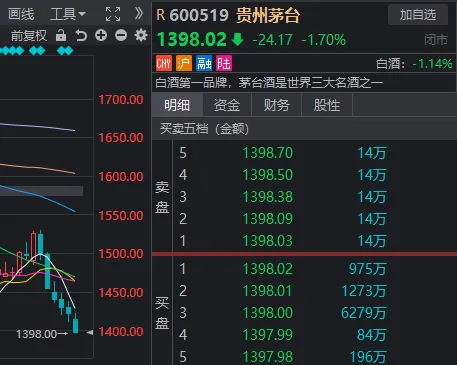Click the double-chevron collapse icon
Image resolution: width=457 pixels, height=365 pixels.
(139, 14)
